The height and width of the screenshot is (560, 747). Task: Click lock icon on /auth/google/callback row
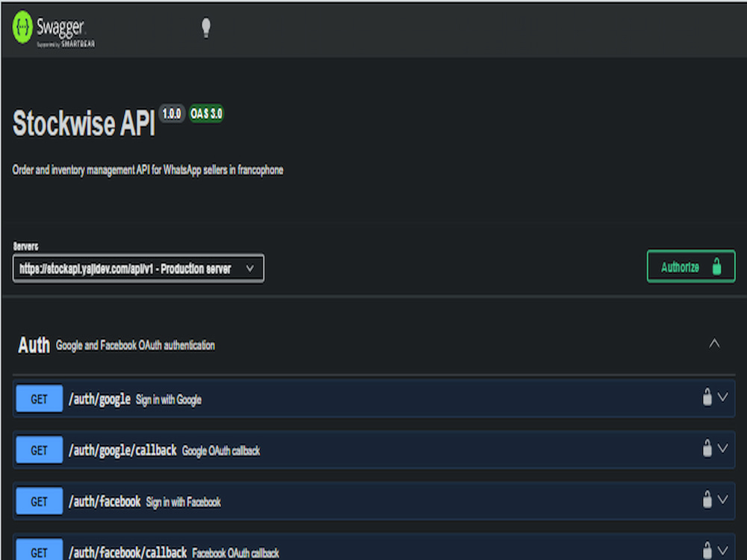tap(707, 448)
